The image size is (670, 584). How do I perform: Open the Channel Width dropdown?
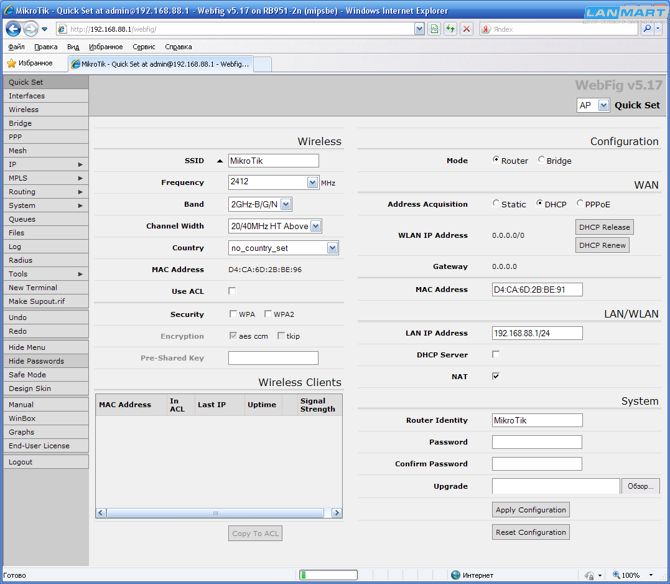pyautogui.click(x=315, y=226)
